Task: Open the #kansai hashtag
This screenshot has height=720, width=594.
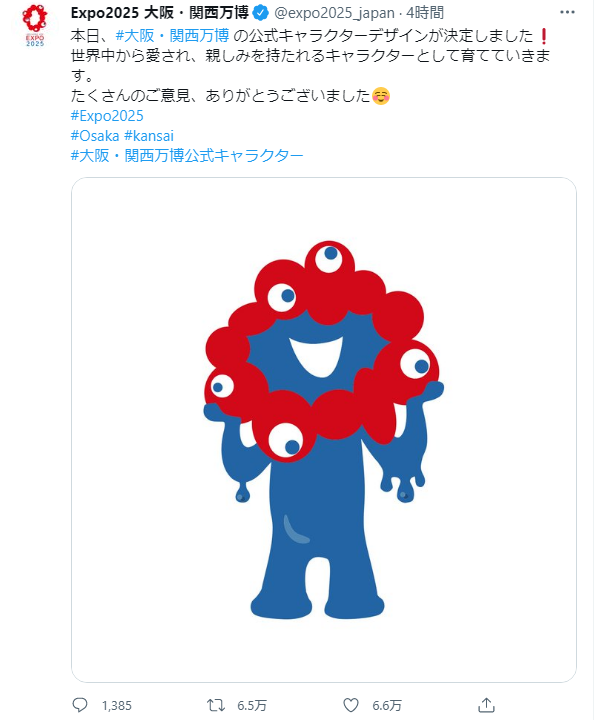Action: click(x=149, y=136)
